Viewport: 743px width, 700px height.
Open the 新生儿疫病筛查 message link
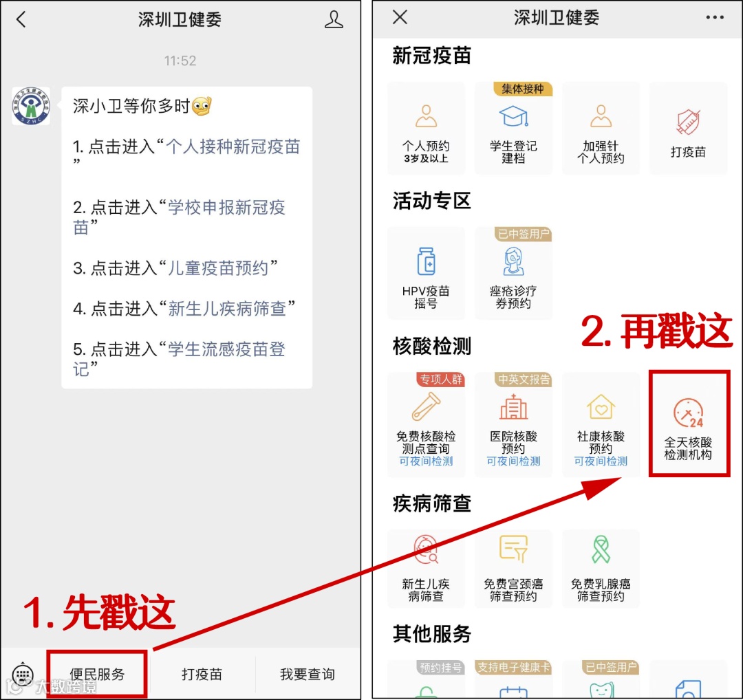click(228, 309)
